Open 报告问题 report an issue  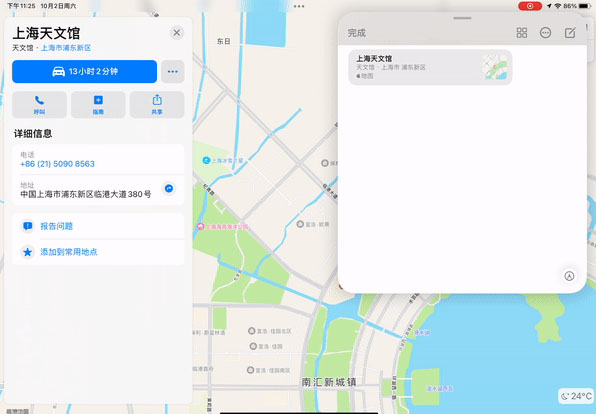coord(98,226)
